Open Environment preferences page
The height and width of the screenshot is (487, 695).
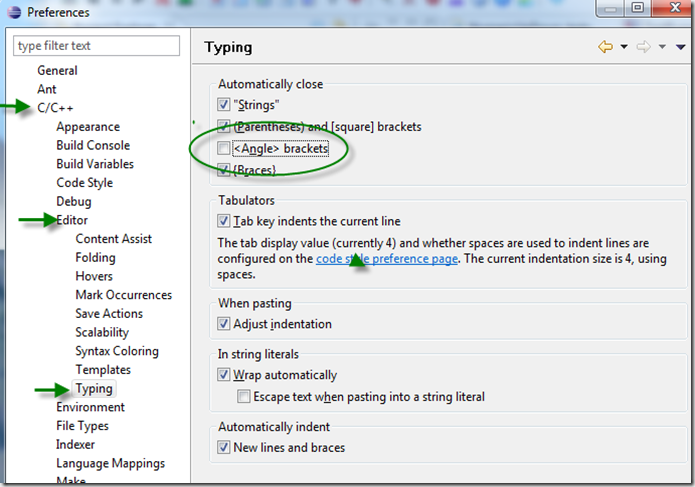pyautogui.click(x=90, y=407)
